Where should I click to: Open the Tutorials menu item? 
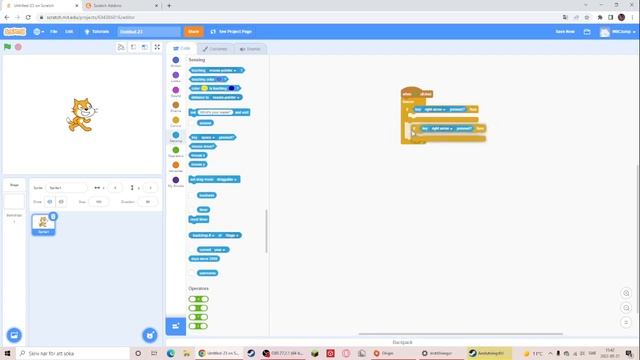pos(97,31)
